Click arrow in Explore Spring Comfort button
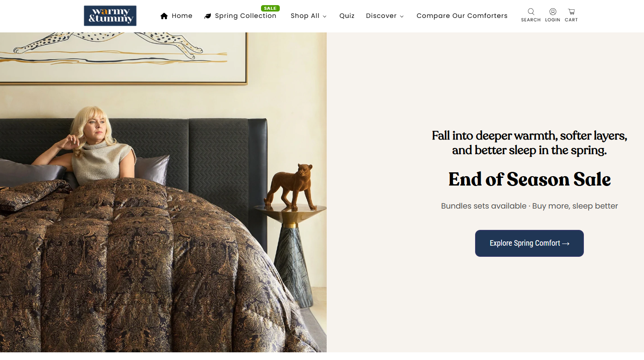This screenshot has width=644, height=360. [566, 244]
